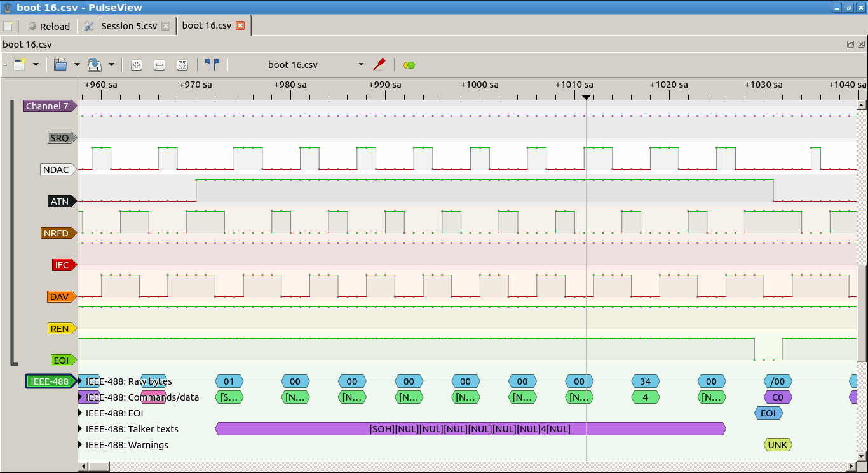This screenshot has height=473, width=868.
Task: Expand the save options dropdown arrow
Action: coord(111,65)
